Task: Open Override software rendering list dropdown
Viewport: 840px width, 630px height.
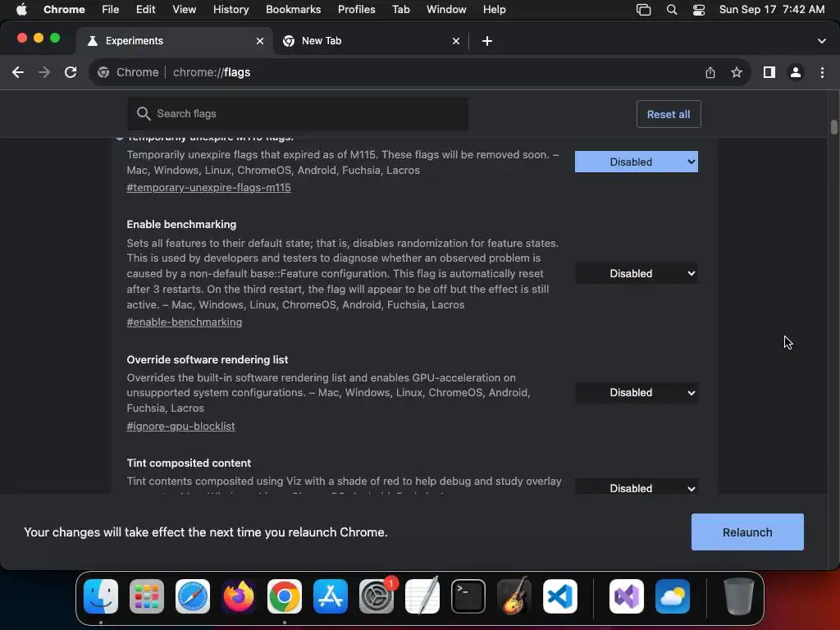Action: [x=637, y=393]
